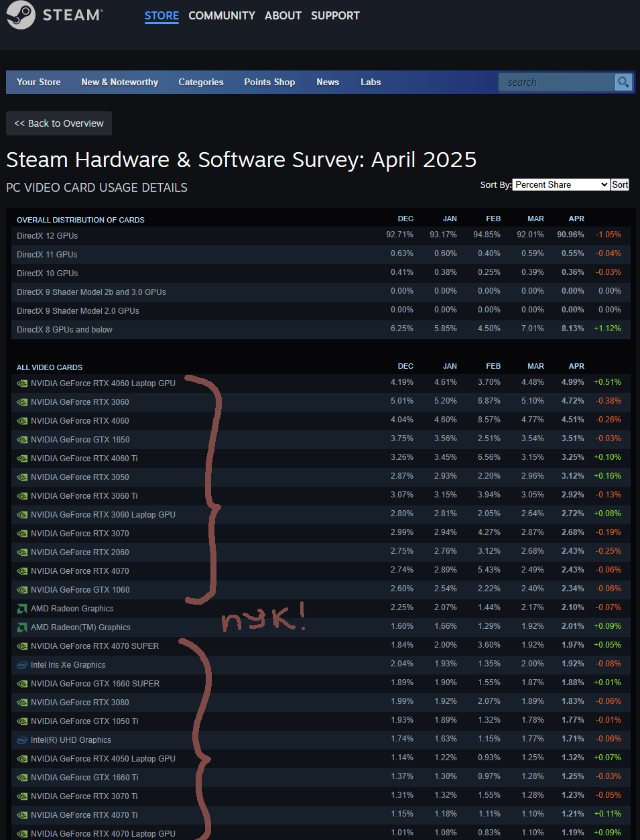Click the Steam logo icon
Image resolution: width=640 pixels, height=840 pixels.
click(x=21, y=15)
